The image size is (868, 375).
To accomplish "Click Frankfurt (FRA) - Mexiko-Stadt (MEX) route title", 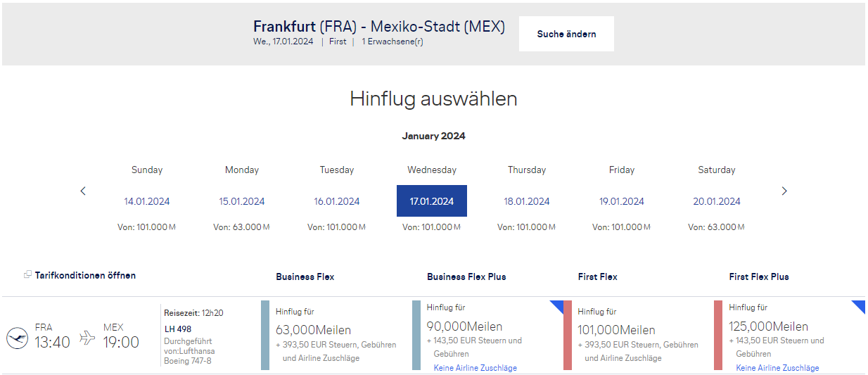I will [379, 27].
